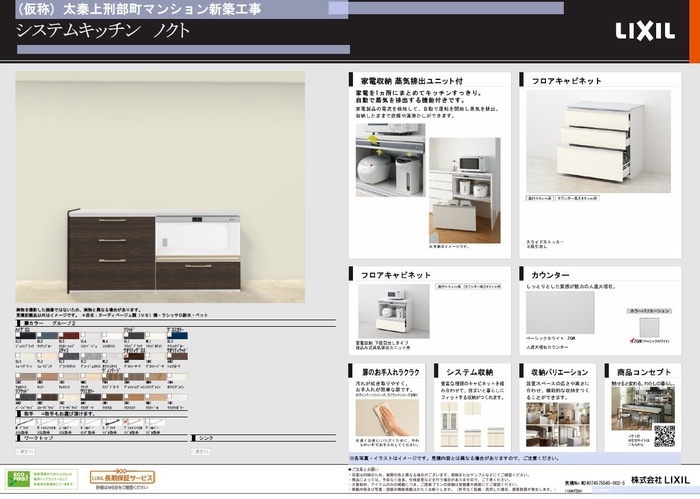Click the title システムキッチン ノクト
Screen dimensions: 700x499
103,30
